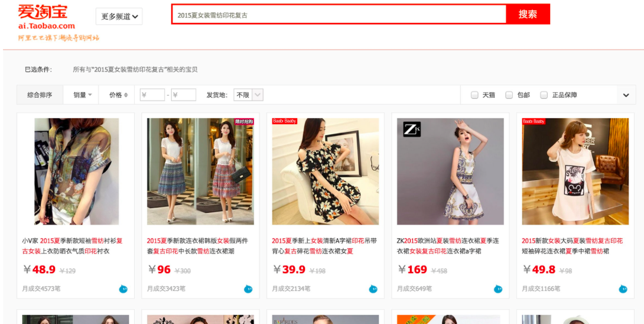
Task: Click the black daisy-print dress product image
Action: (326, 171)
